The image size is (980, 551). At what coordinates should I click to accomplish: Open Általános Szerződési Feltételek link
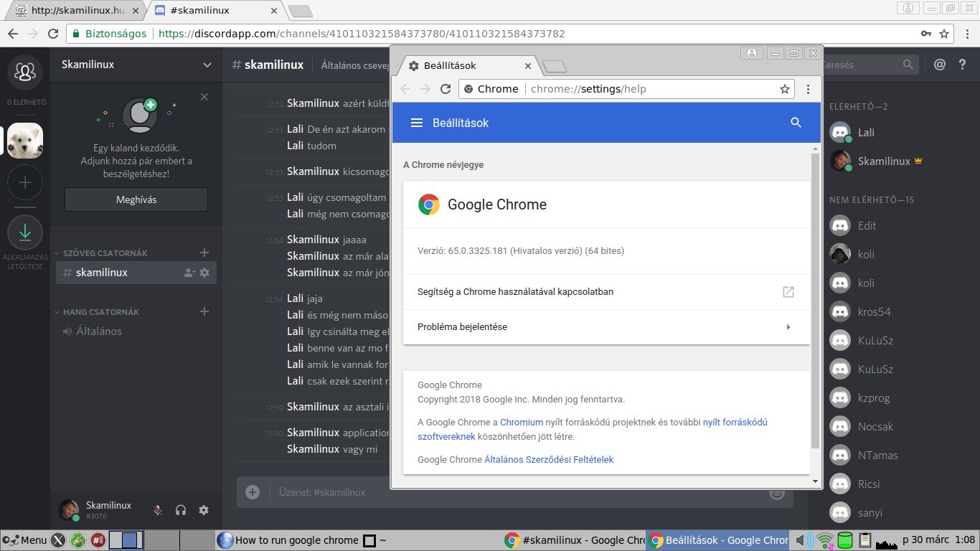(x=549, y=460)
